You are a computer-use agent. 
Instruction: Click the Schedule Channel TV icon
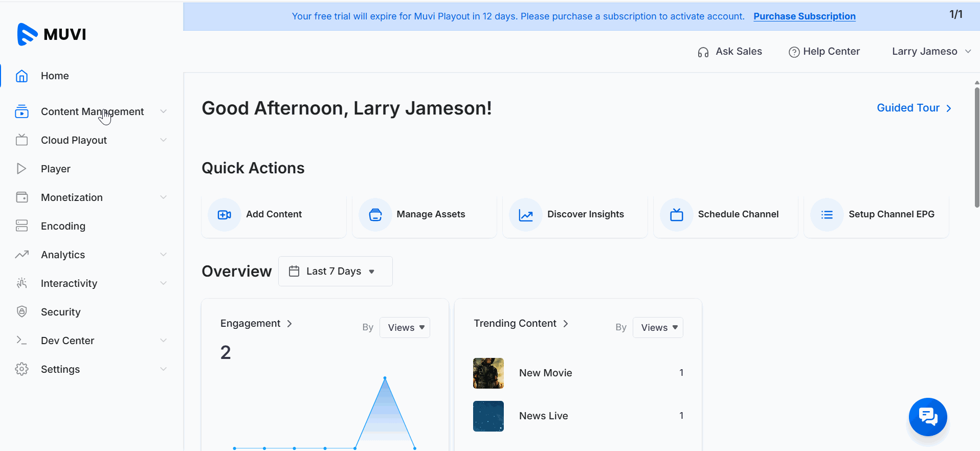(x=676, y=215)
